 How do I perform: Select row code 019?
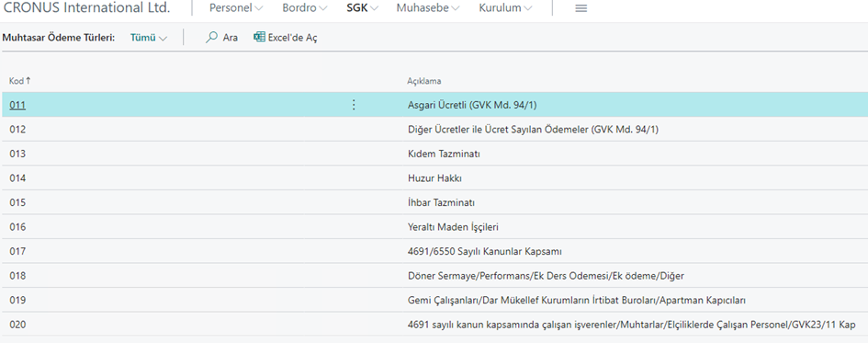(17, 300)
